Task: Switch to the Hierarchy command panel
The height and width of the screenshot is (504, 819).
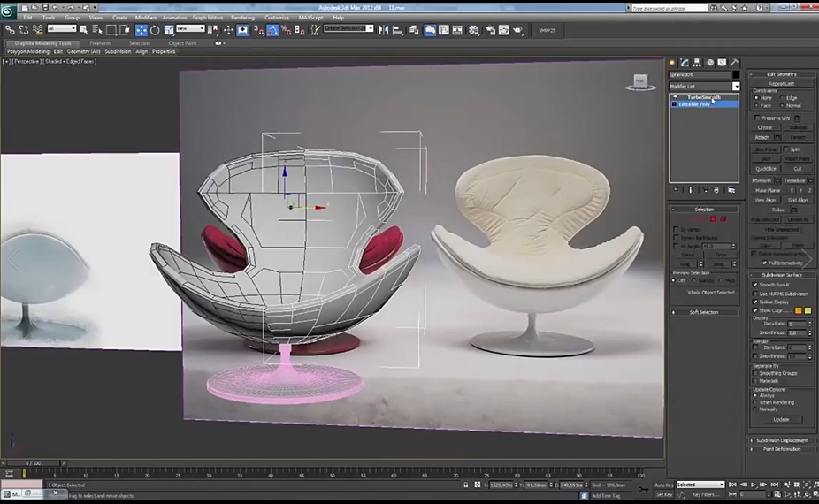Action: (x=697, y=63)
